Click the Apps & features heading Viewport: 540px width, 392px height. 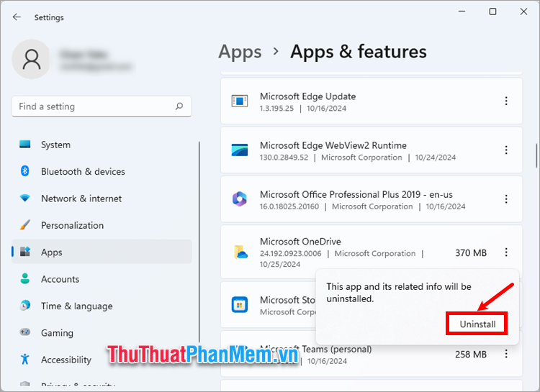coord(358,52)
